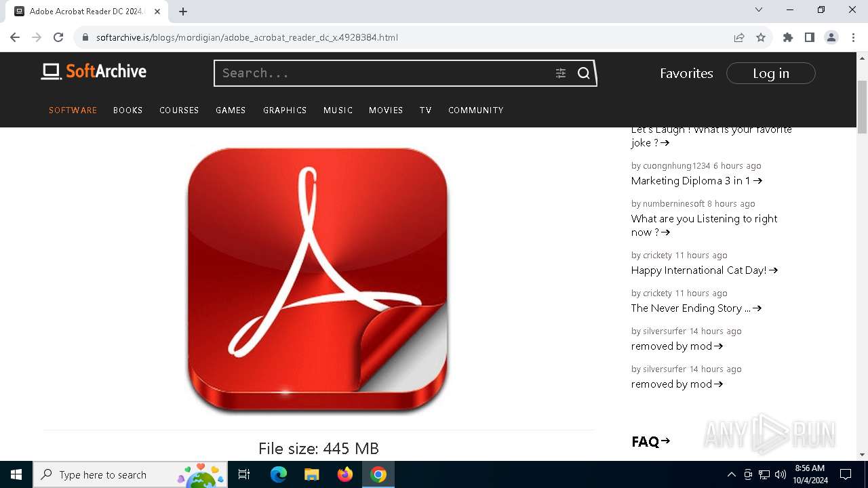
Task: Open the TV category
Action: (x=425, y=110)
